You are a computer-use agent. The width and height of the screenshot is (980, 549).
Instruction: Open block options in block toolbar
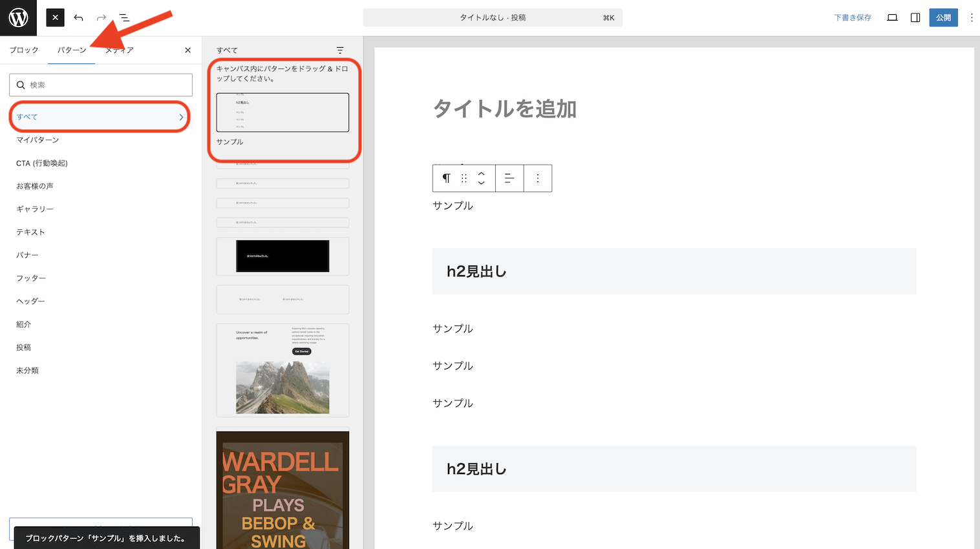point(538,178)
